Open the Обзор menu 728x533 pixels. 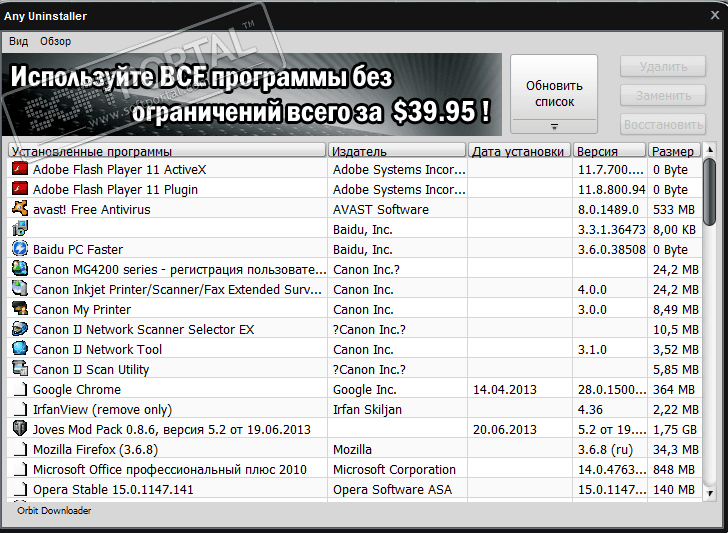pyautogui.click(x=55, y=41)
